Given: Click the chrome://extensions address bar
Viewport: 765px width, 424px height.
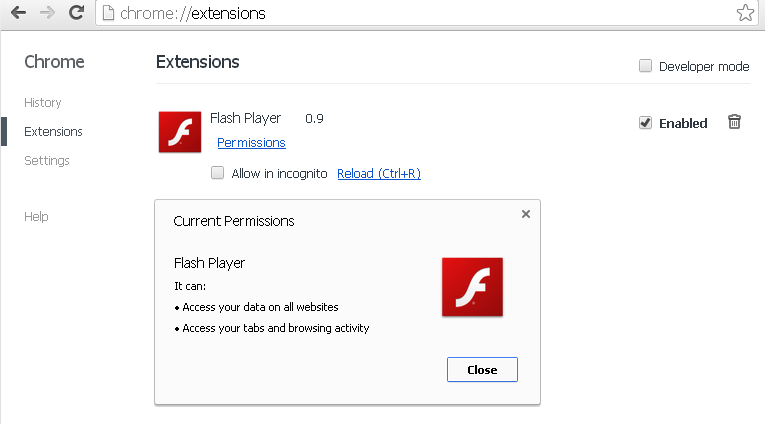Looking at the screenshot, I should 415,13.
